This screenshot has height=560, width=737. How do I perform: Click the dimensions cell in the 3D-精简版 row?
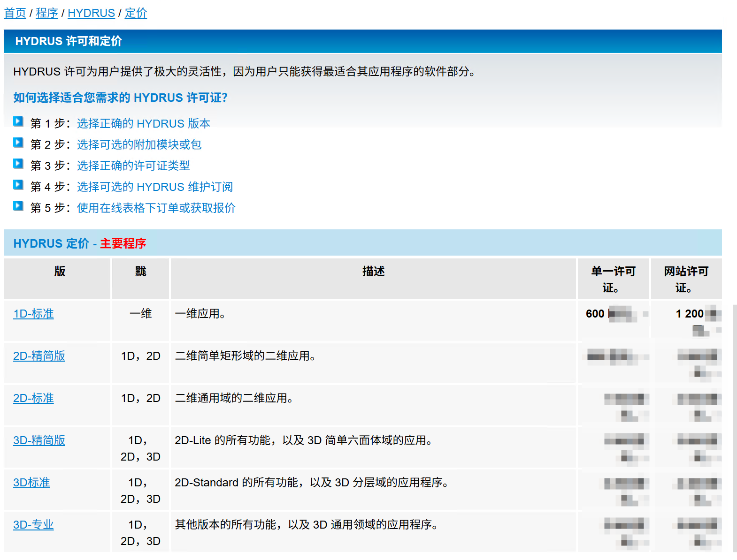pos(140,448)
